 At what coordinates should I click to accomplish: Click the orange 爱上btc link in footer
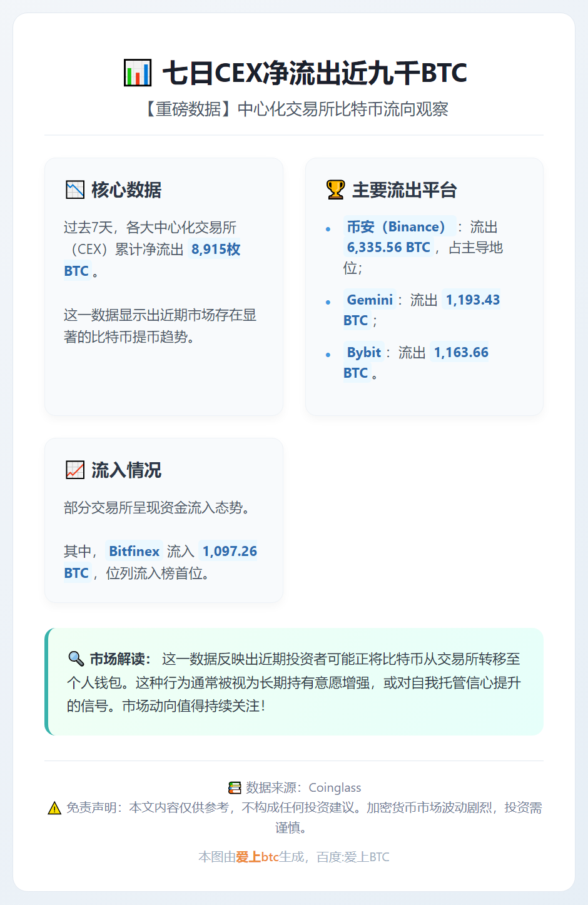coord(257,857)
